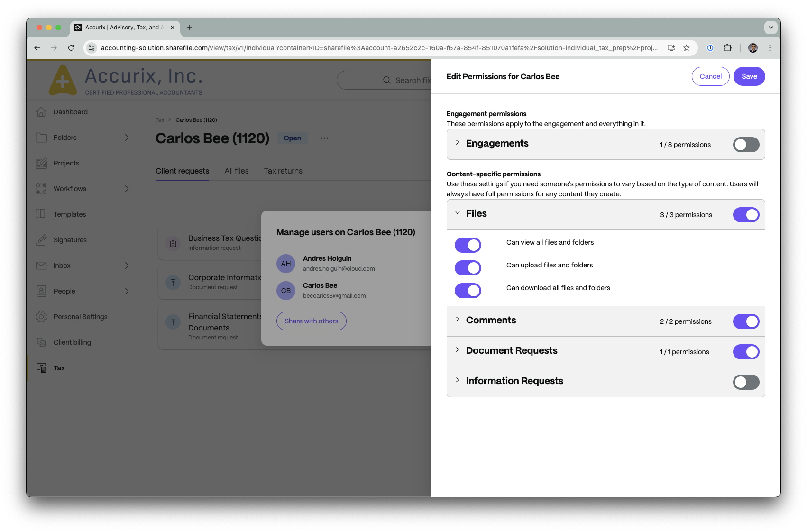This screenshot has height=532, width=807.
Task: Expand the Folders sidebar chevron
Action: click(127, 138)
